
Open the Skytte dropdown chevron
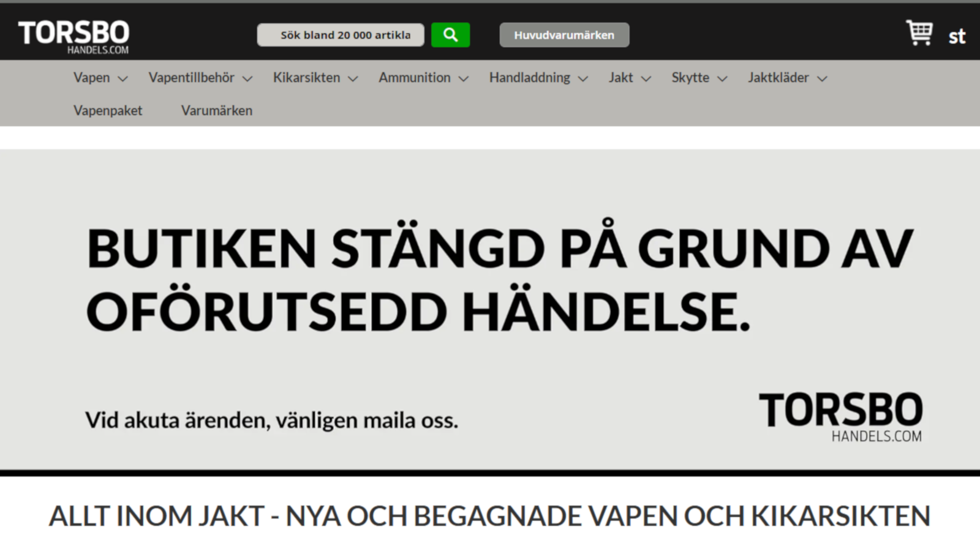click(x=722, y=78)
